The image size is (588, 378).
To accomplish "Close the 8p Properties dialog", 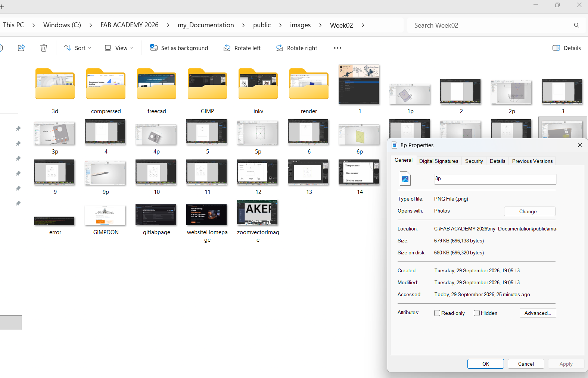I will coord(580,145).
